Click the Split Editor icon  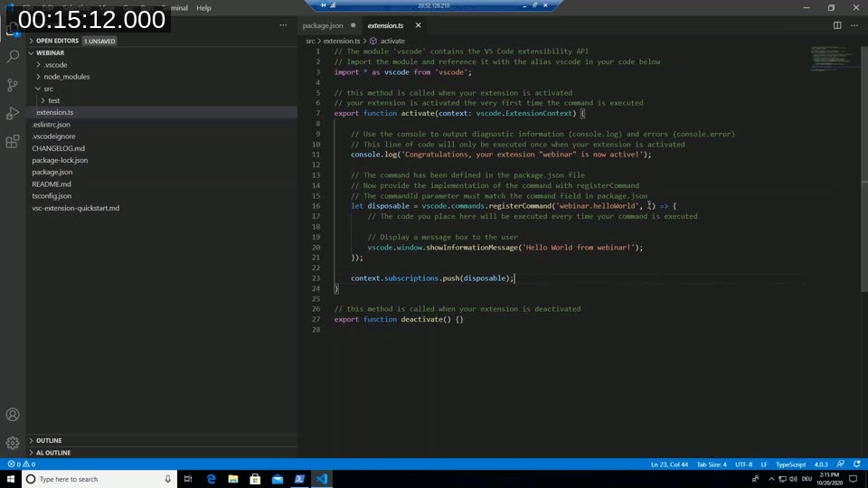click(837, 25)
